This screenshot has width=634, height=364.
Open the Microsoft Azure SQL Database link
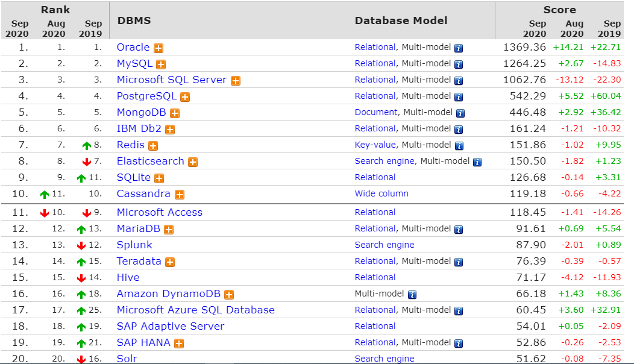(x=195, y=310)
